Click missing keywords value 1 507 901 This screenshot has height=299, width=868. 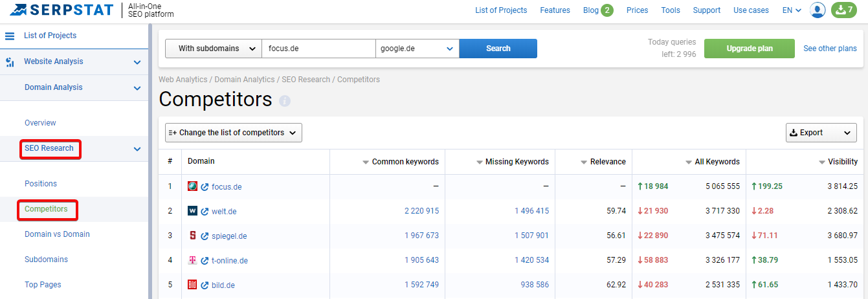click(x=531, y=236)
